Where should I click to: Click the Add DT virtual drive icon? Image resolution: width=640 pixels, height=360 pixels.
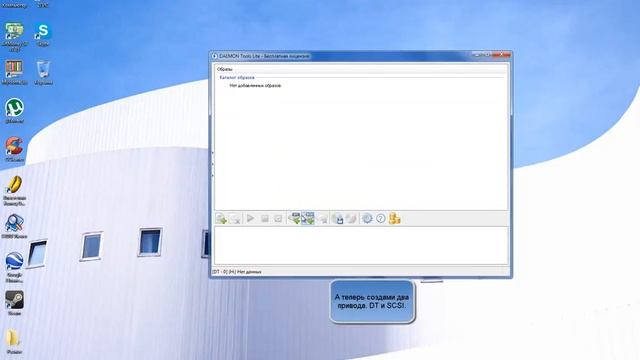pos(294,219)
